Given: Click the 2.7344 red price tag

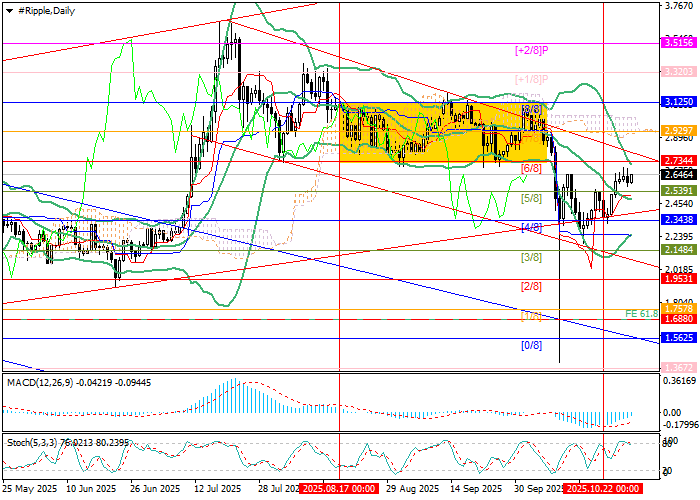Looking at the screenshot, I should click(679, 160).
